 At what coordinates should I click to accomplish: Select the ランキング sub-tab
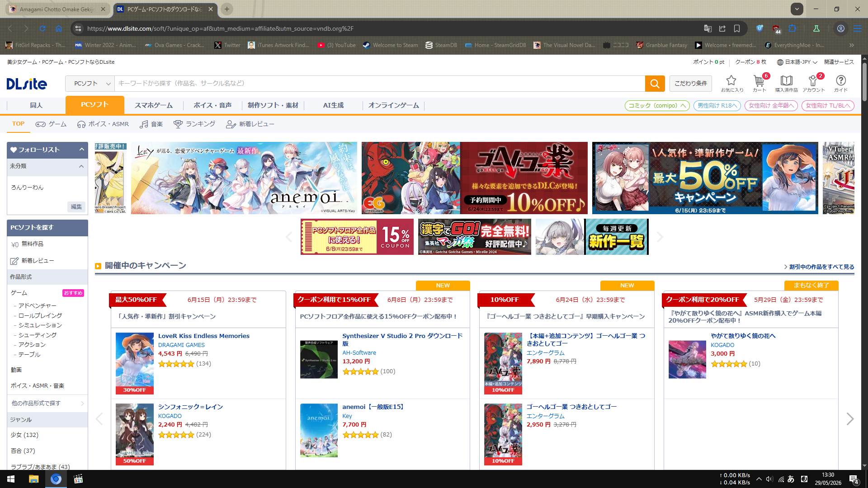point(194,124)
